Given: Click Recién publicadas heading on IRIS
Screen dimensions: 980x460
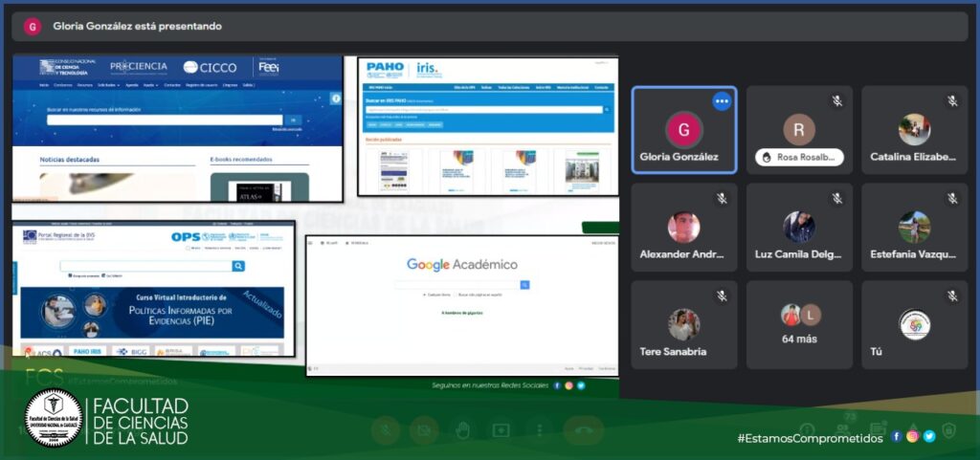Looking at the screenshot, I should coord(384,140).
